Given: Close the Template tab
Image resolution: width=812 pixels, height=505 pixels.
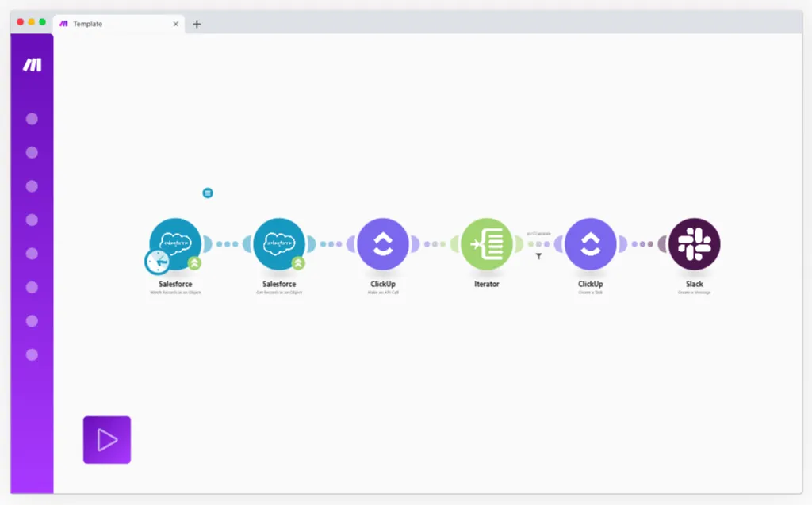Looking at the screenshot, I should [175, 24].
